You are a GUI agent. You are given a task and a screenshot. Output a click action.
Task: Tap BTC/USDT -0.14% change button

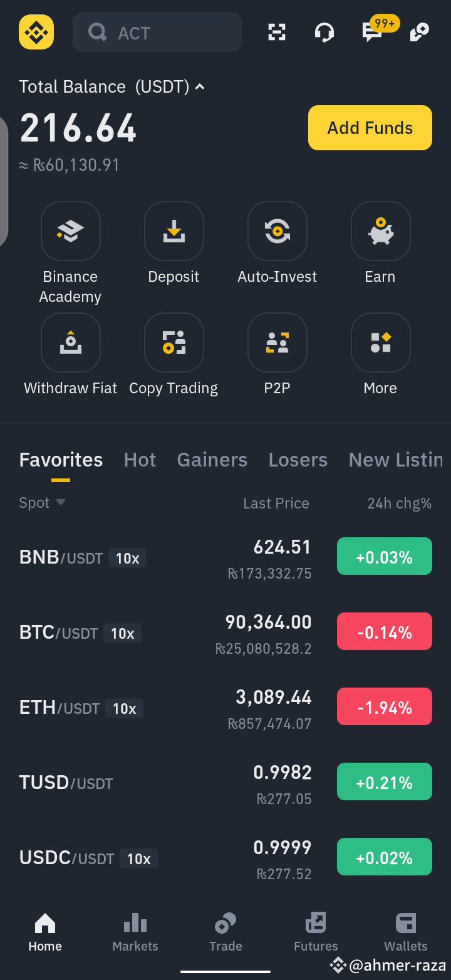click(385, 632)
